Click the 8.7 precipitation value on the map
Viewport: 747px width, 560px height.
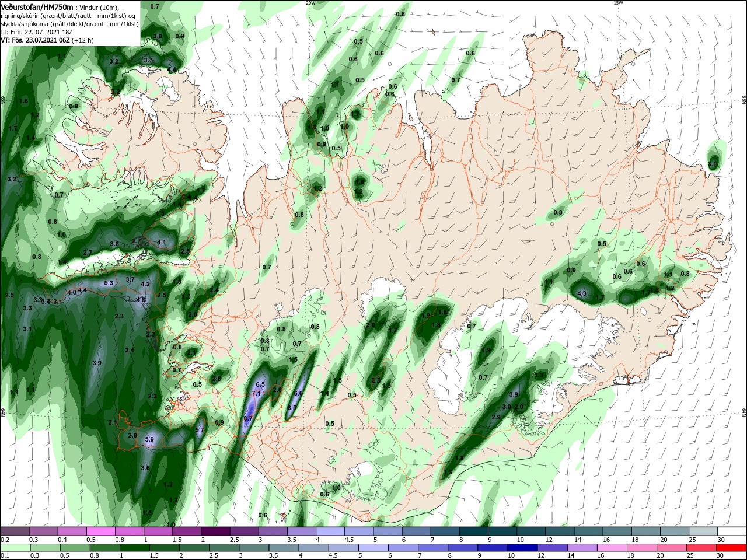(x=248, y=418)
